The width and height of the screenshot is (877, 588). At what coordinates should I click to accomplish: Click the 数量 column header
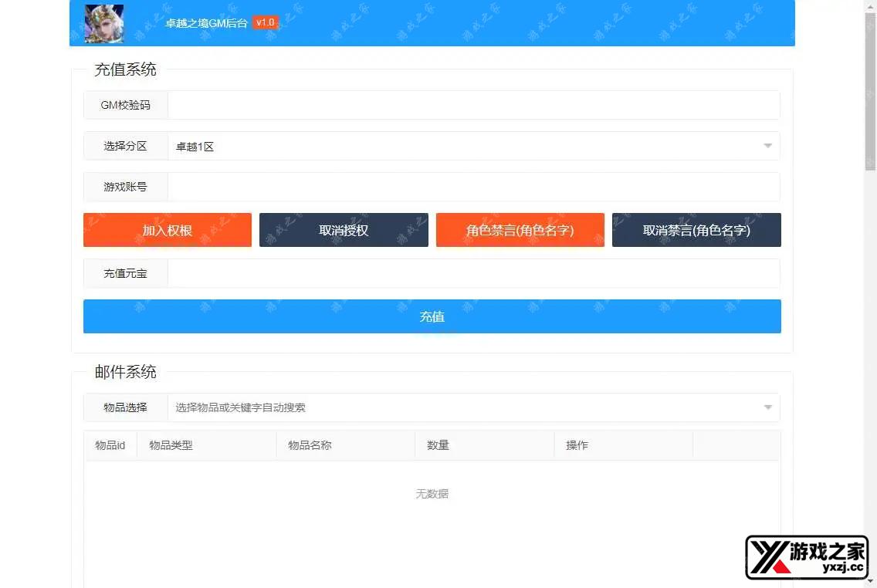[438, 445]
